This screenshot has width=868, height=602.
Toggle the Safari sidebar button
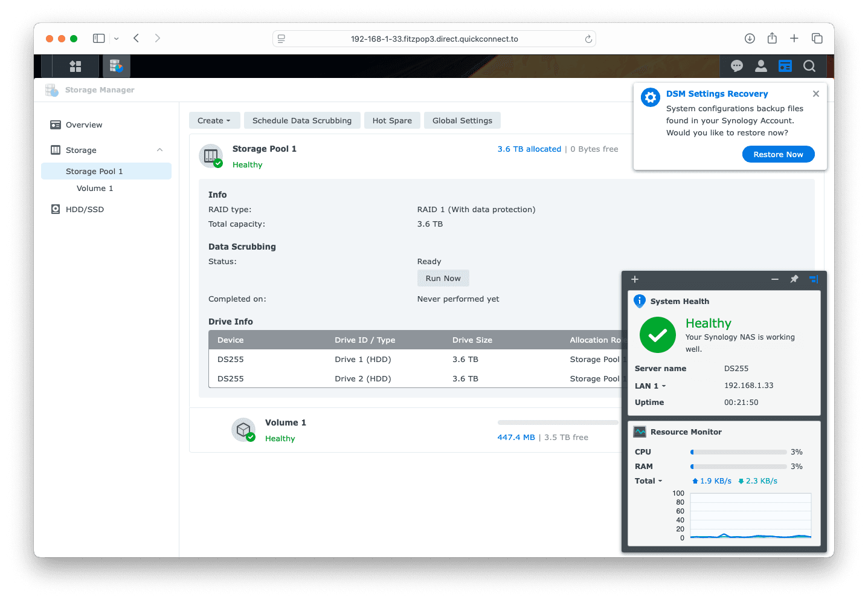[x=99, y=39]
